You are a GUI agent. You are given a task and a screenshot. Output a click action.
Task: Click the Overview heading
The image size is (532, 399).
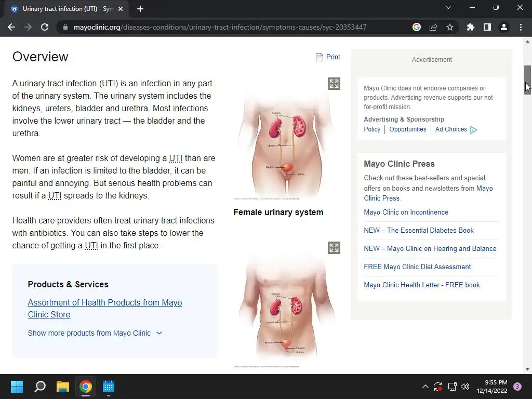pyautogui.click(x=40, y=57)
